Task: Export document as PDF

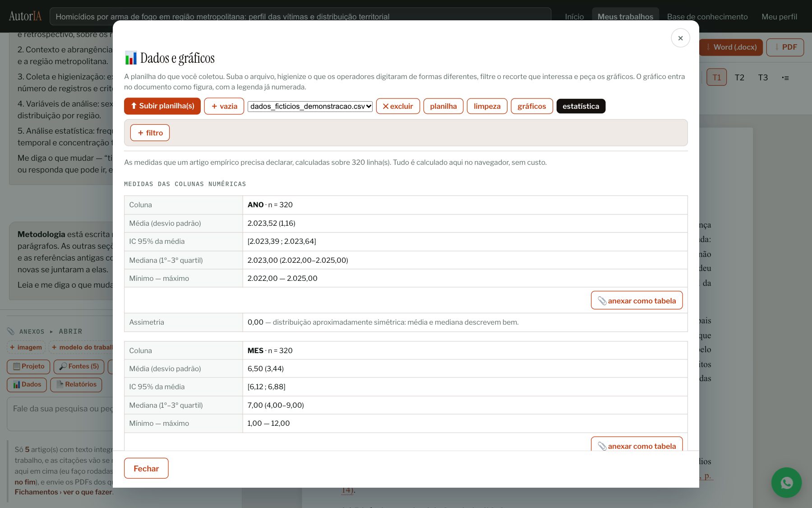Action: pyautogui.click(x=785, y=47)
